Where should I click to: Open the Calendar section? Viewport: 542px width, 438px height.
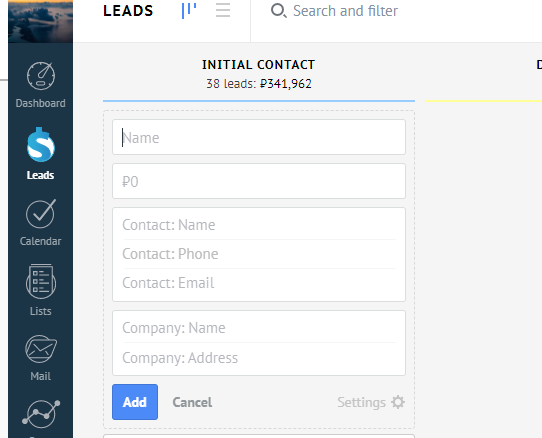point(40,222)
